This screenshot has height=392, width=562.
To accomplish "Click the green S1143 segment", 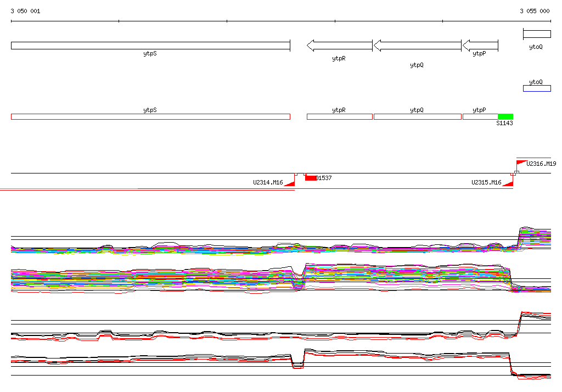I will coord(505,116).
